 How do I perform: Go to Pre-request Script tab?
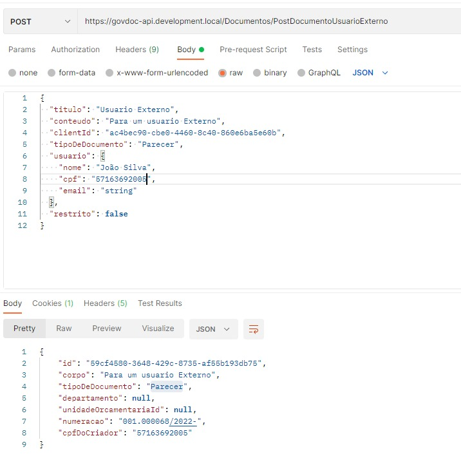pos(253,50)
